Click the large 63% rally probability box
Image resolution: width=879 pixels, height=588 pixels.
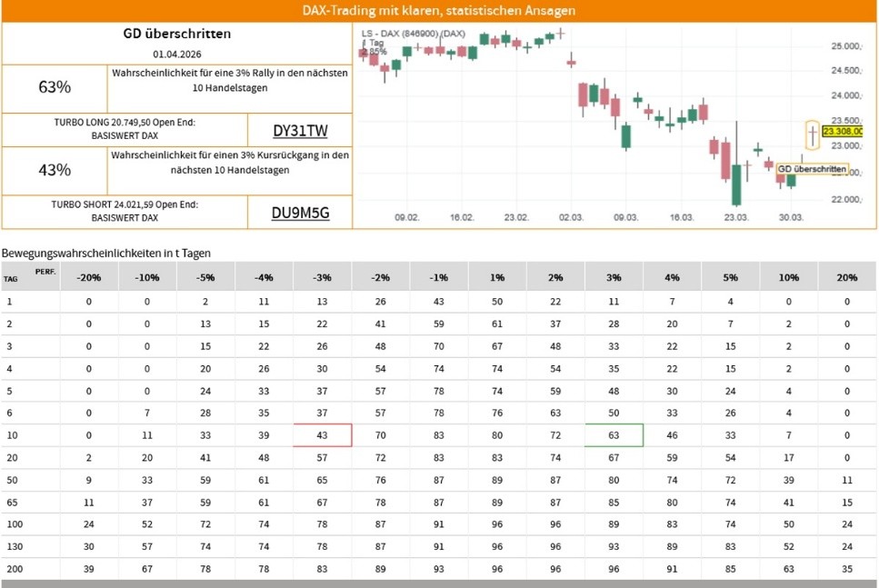55,87
